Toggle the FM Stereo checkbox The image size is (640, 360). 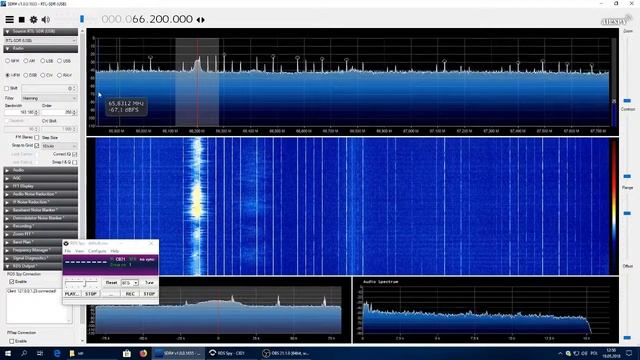37,138
